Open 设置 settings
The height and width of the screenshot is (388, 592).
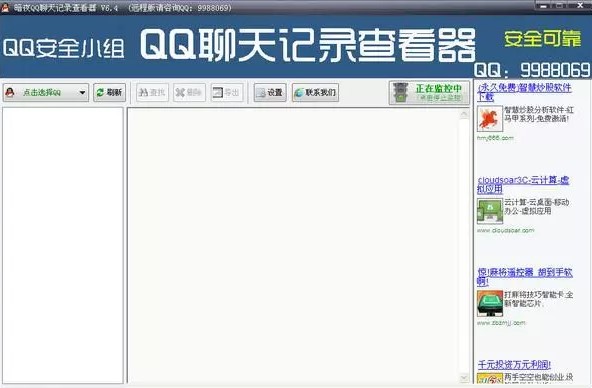click(x=270, y=92)
